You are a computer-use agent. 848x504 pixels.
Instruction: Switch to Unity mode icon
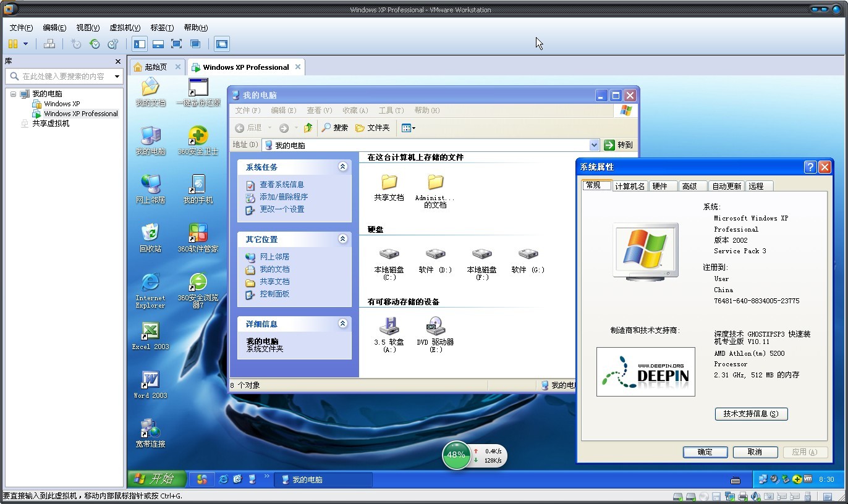[x=195, y=44]
